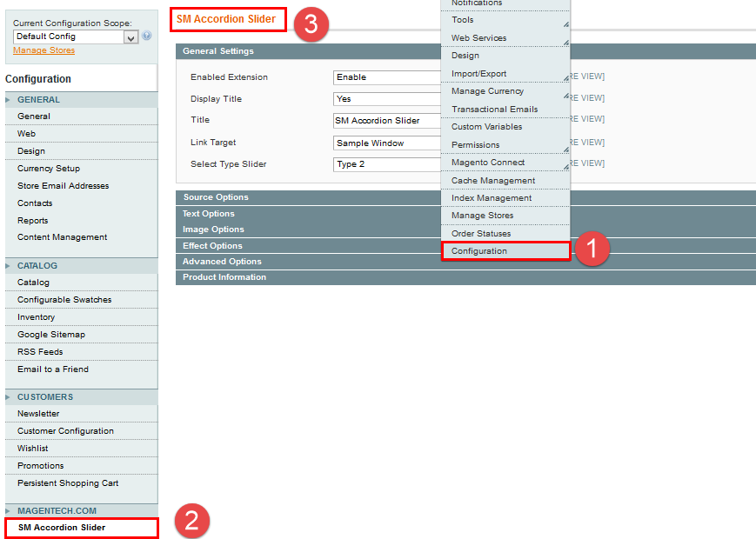This screenshot has width=756, height=539.
Task: Choose Index Management from the menu
Action: [505, 198]
